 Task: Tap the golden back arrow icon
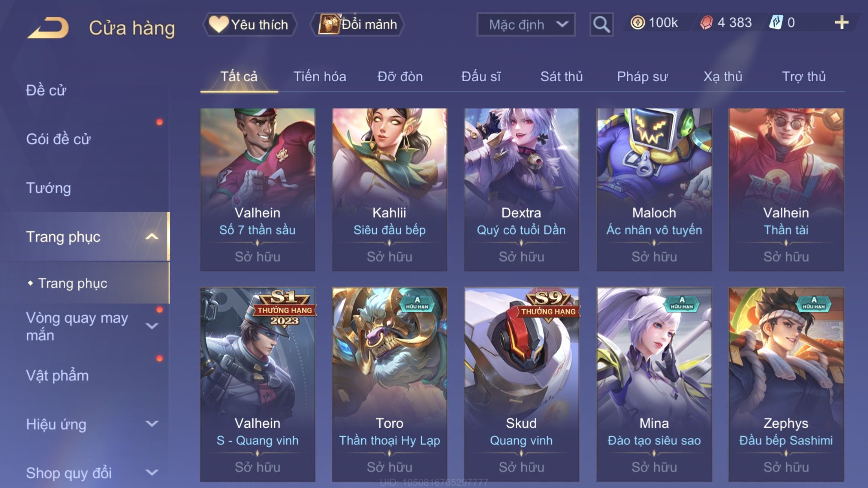[48, 28]
